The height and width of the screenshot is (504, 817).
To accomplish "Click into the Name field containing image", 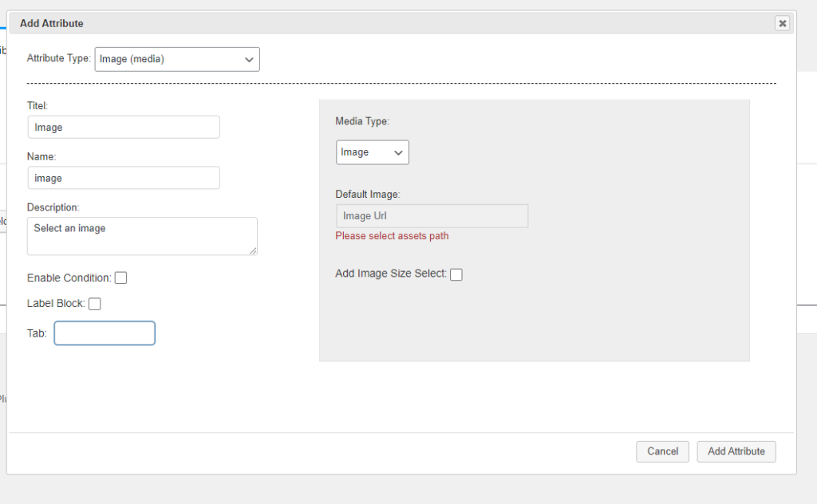I will tap(124, 178).
